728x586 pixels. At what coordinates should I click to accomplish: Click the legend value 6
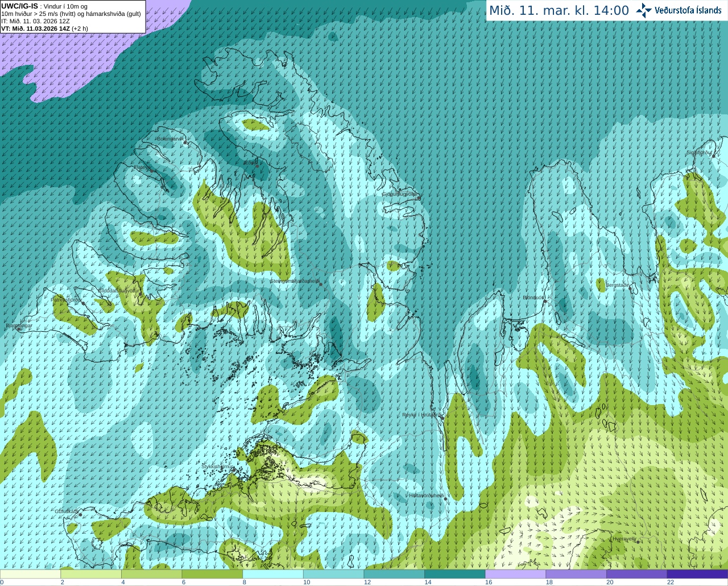[184, 582]
